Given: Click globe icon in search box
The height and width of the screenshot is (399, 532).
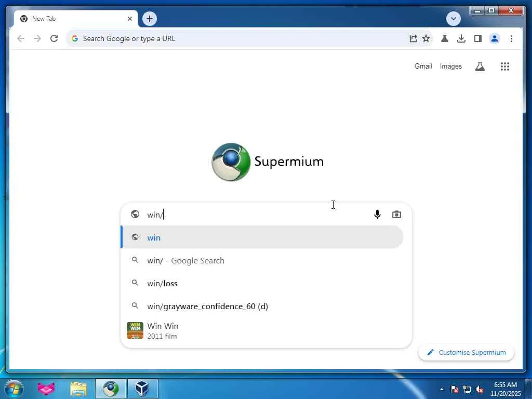Looking at the screenshot, I should [x=135, y=214].
